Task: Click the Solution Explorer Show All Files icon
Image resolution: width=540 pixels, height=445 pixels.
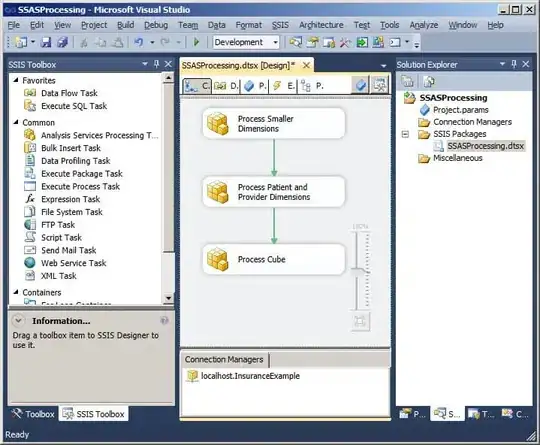Action: [429, 82]
